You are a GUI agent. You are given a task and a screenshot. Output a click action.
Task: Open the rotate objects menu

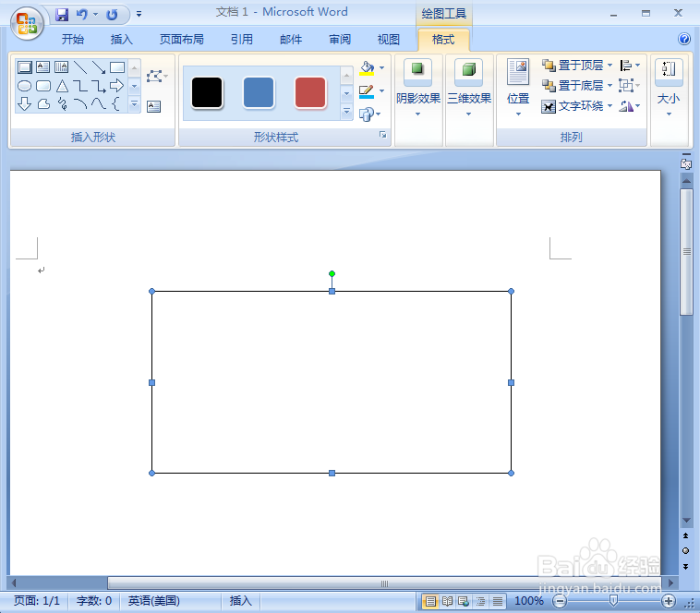tap(630, 106)
